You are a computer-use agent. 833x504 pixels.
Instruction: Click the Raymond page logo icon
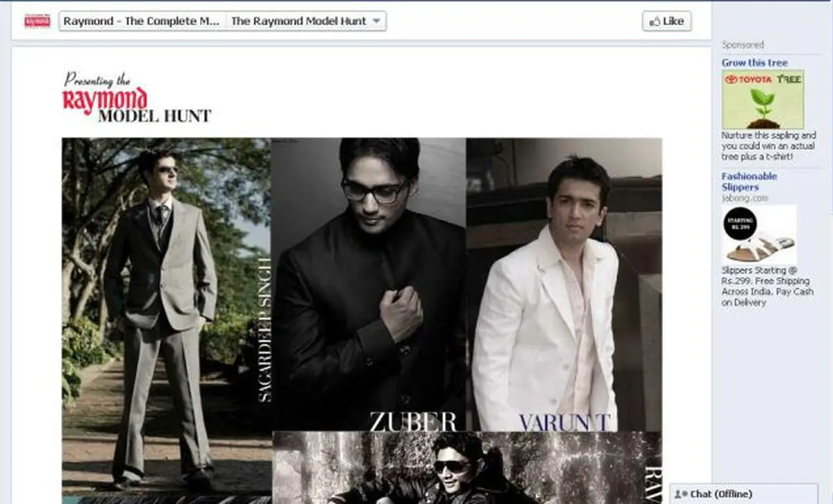37,21
